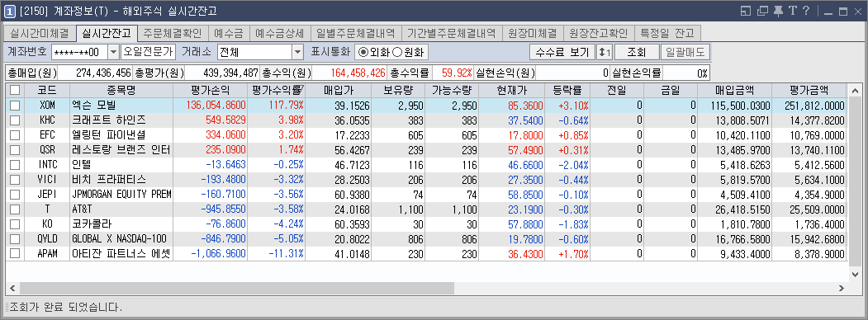Open help with question mark icon
868x320 pixels.
tap(807, 11)
